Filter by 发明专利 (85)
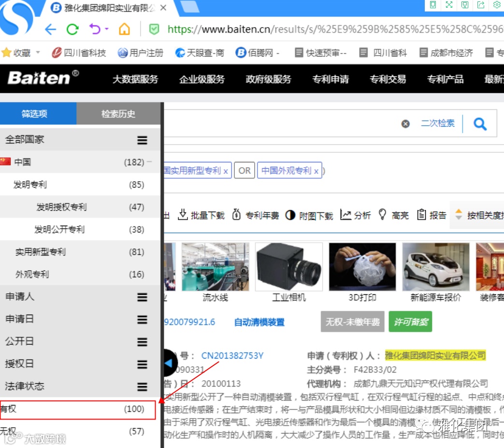504x448 pixels. (80, 185)
